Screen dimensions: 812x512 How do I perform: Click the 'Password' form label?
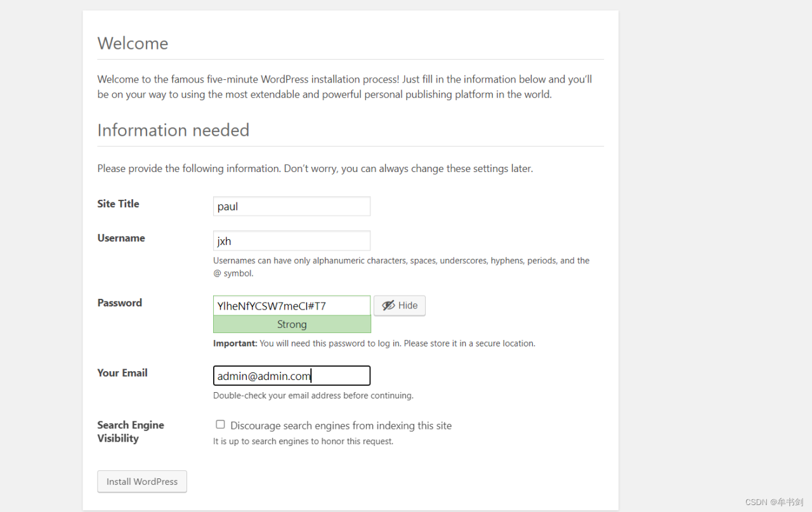coord(119,303)
